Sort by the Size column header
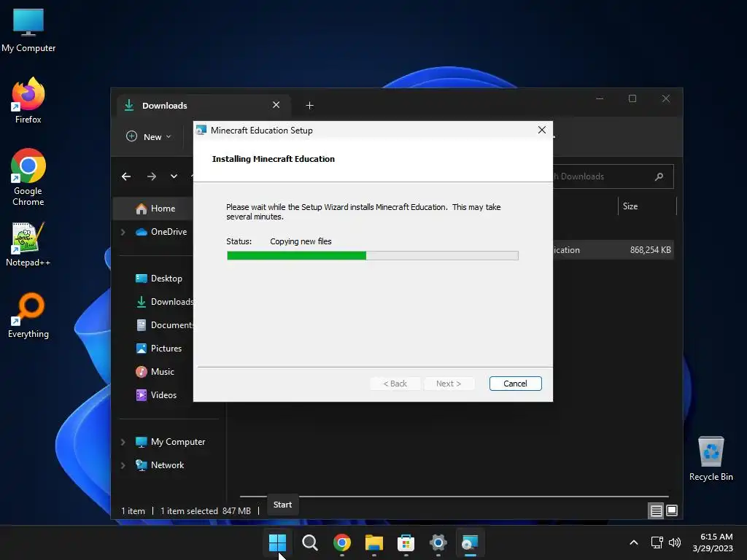Image resolution: width=747 pixels, height=560 pixels. click(646, 206)
